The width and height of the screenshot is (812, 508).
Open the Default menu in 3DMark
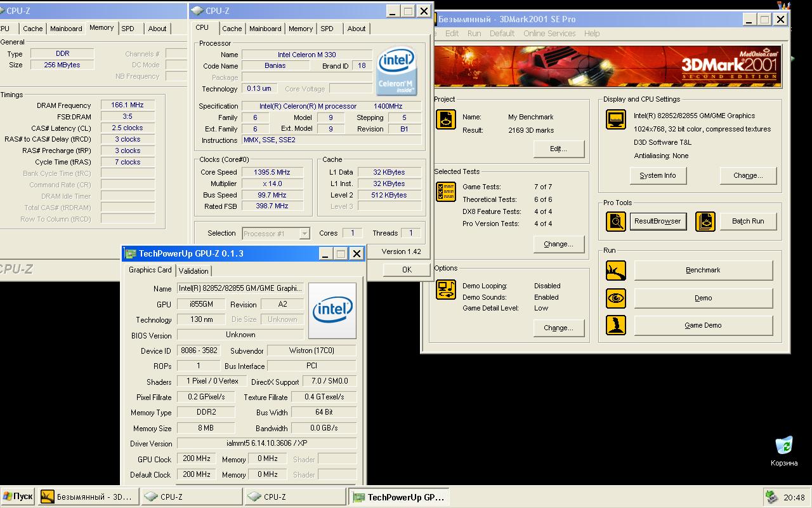502,34
